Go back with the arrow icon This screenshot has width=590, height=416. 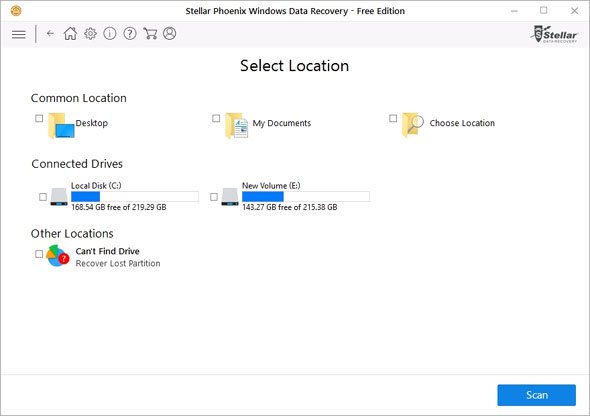coord(50,33)
